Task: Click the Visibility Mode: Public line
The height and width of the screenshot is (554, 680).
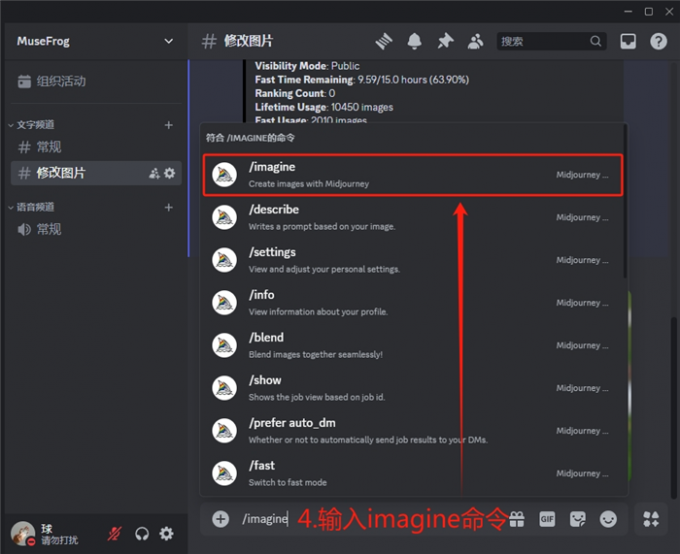Action: click(307, 66)
